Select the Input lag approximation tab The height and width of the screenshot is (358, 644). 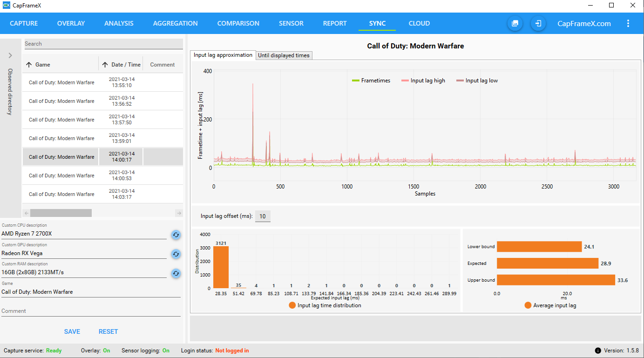(223, 55)
